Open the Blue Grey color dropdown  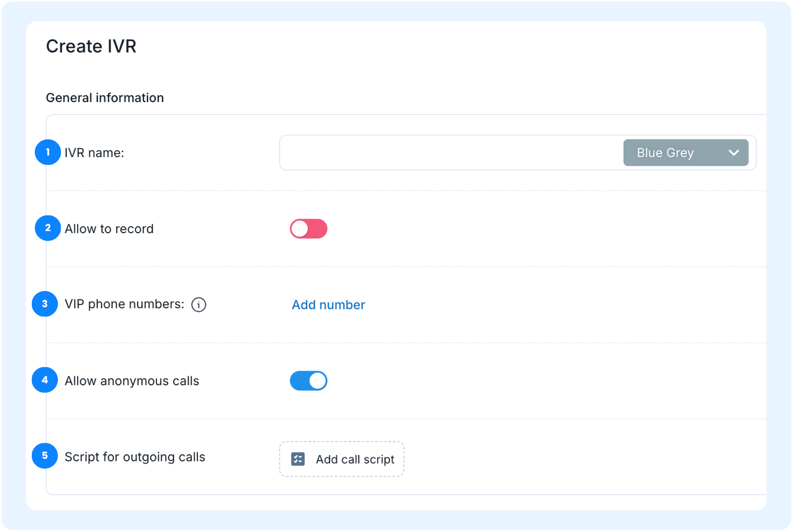(x=686, y=153)
